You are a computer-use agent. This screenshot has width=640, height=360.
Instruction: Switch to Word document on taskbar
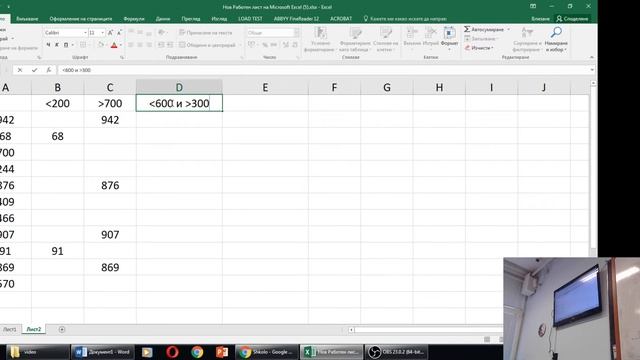coord(102,351)
